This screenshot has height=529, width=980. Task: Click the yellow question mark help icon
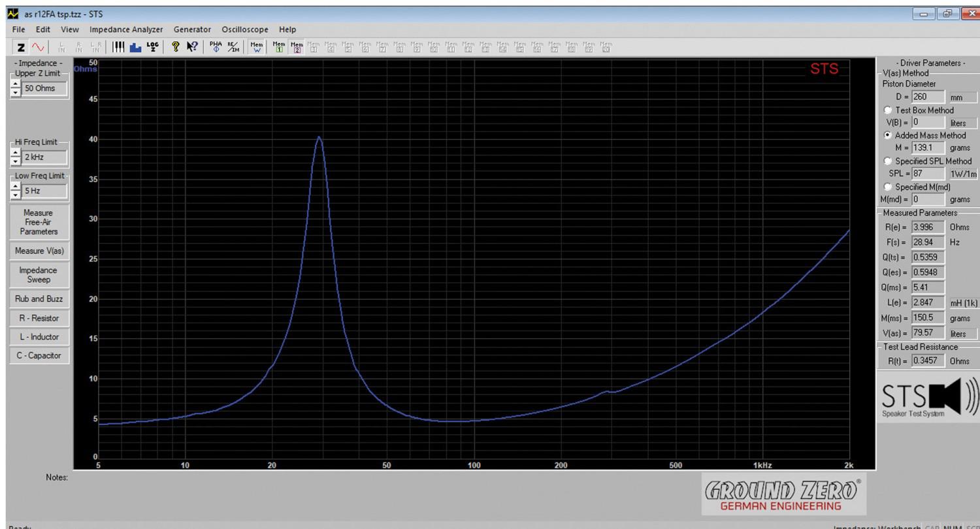(175, 47)
